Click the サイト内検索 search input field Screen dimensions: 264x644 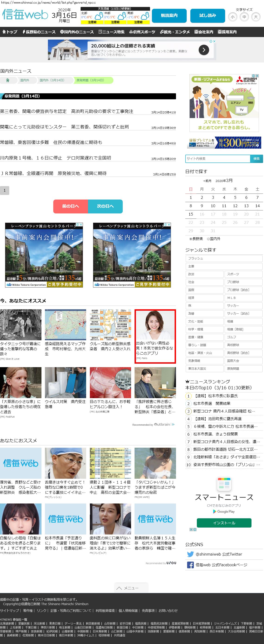217,159
